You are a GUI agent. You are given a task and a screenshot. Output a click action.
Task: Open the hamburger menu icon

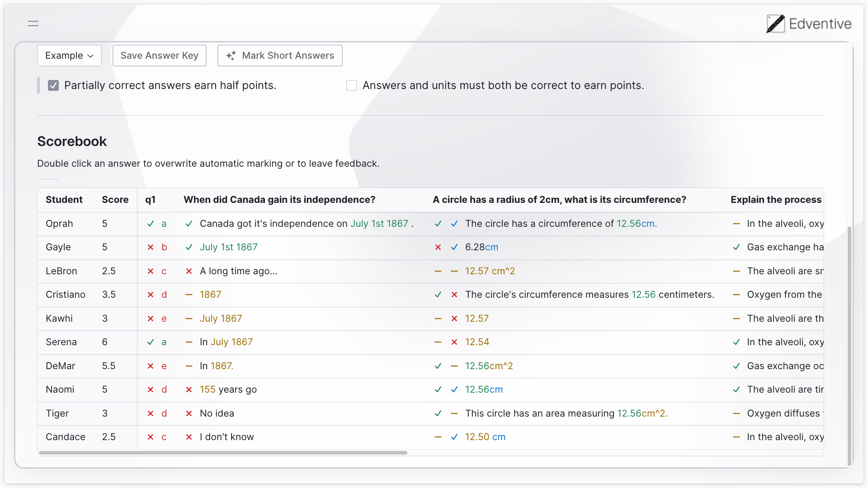click(33, 23)
